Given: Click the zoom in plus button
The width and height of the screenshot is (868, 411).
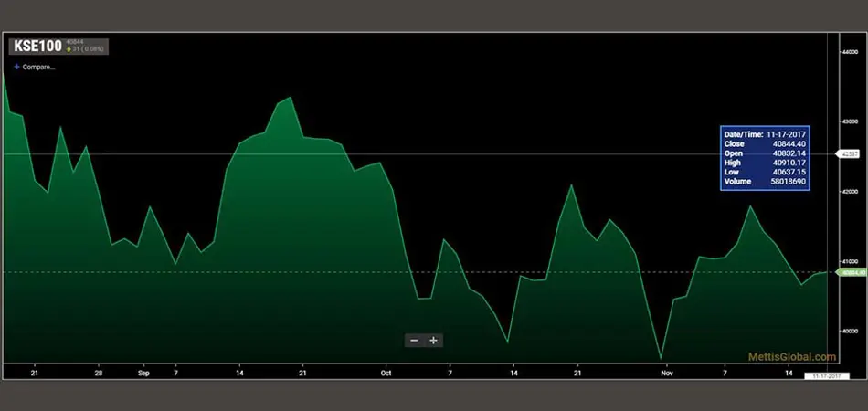Looking at the screenshot, I should (434, 341).
